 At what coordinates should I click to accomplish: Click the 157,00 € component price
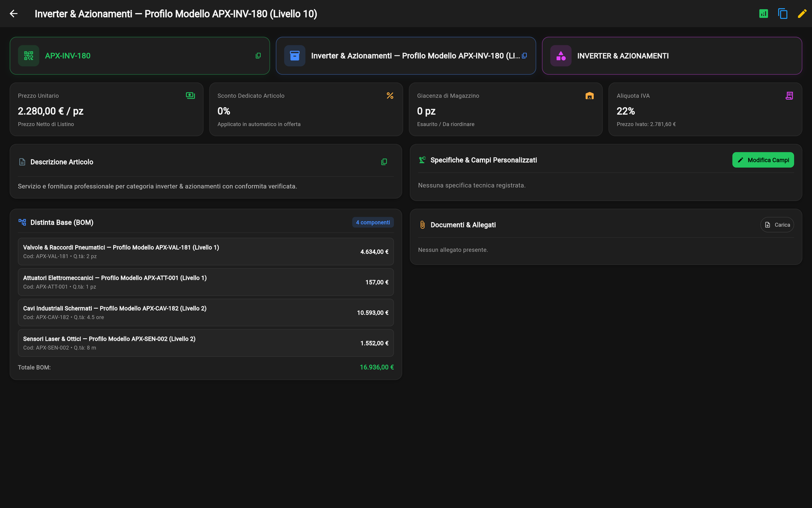tap(377, 282)
